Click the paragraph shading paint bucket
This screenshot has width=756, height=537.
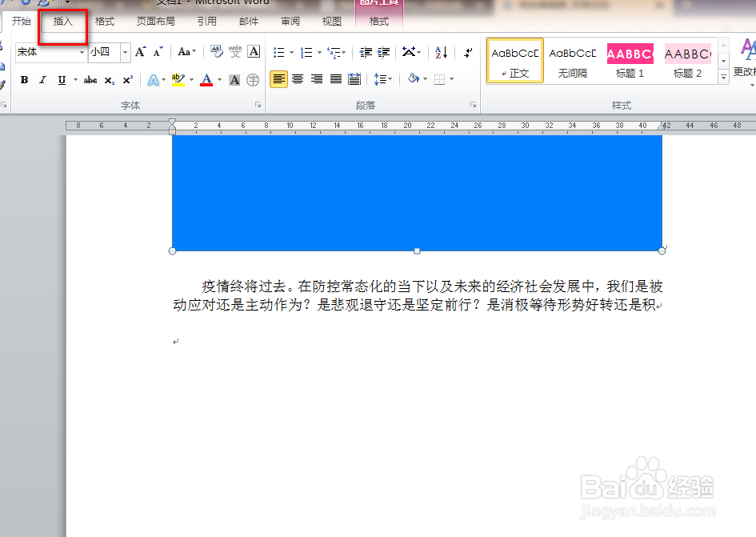point(413,78)
